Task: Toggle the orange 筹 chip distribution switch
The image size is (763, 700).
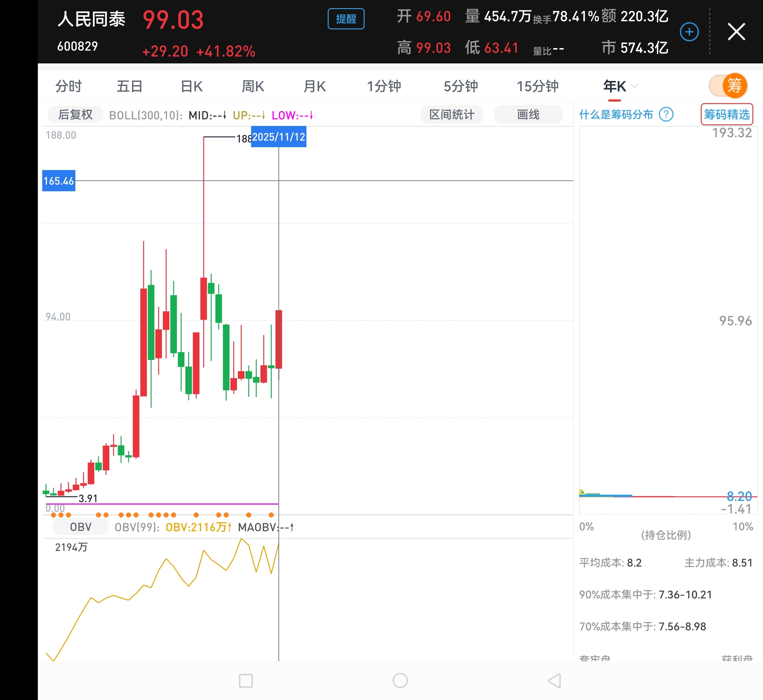Action: (x=728, y=86)
